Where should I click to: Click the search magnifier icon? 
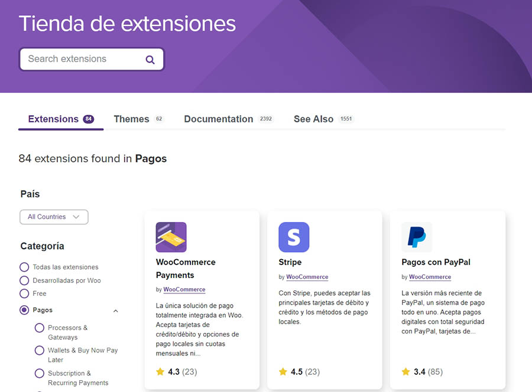150,60
